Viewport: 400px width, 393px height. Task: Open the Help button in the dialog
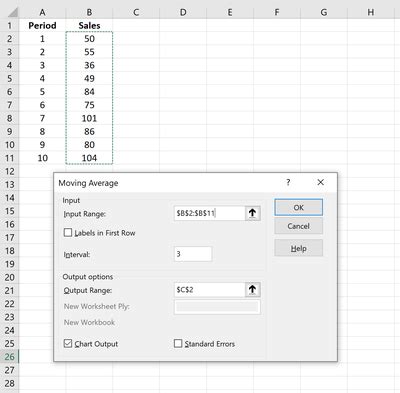click(x=298, y=248)
